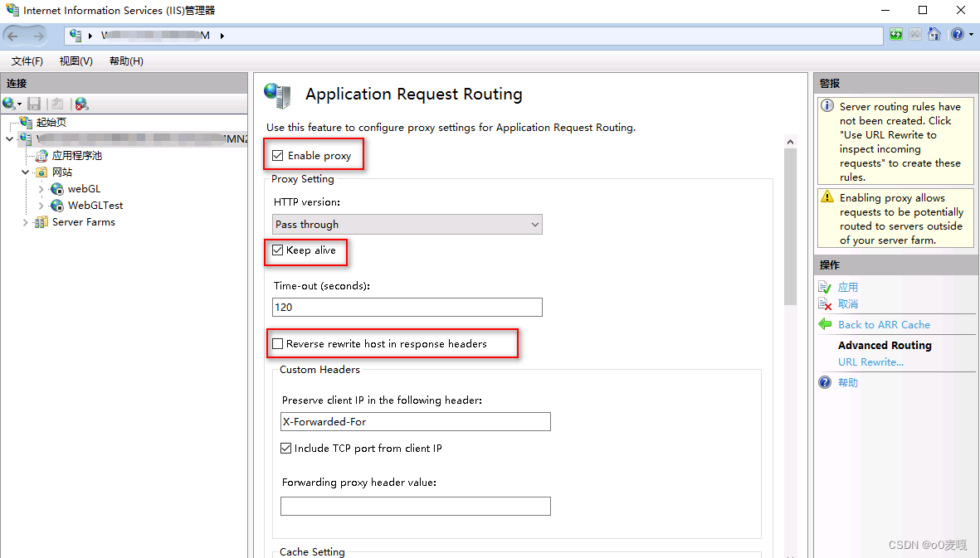Open the 视图(V) menu
Screen dimensions: 980x558
pyautogui.click(x=76, y=61)
